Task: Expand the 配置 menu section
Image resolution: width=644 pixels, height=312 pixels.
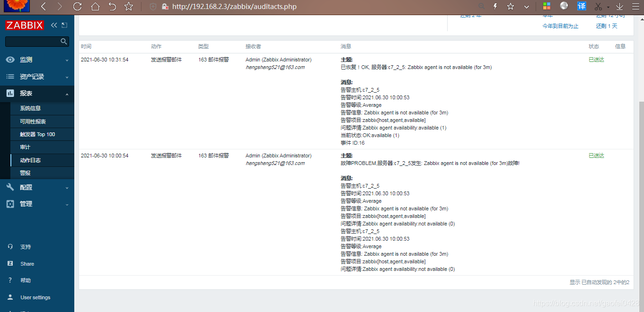Action: point(37,187)
